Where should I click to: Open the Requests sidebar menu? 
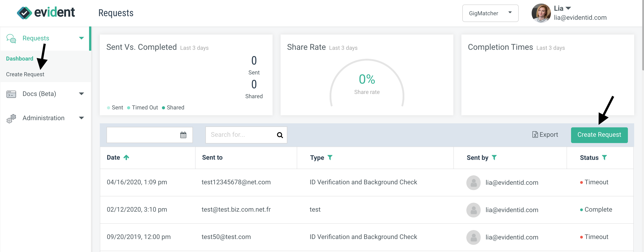(x=45, y=38)
